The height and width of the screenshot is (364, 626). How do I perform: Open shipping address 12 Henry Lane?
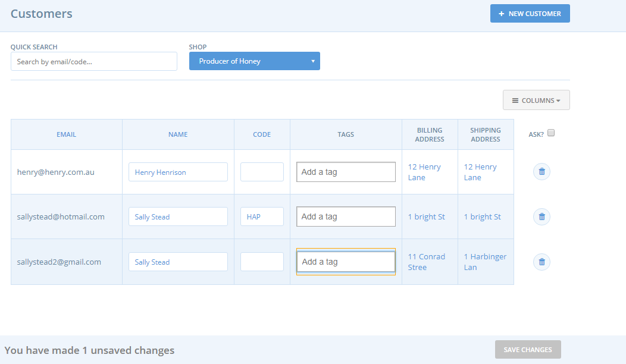tap(480, 172)
